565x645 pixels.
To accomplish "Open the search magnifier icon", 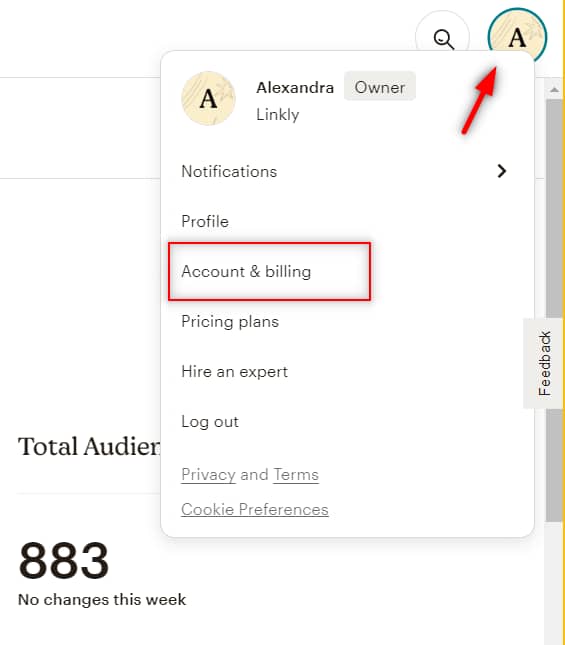I will pos(443,39).
